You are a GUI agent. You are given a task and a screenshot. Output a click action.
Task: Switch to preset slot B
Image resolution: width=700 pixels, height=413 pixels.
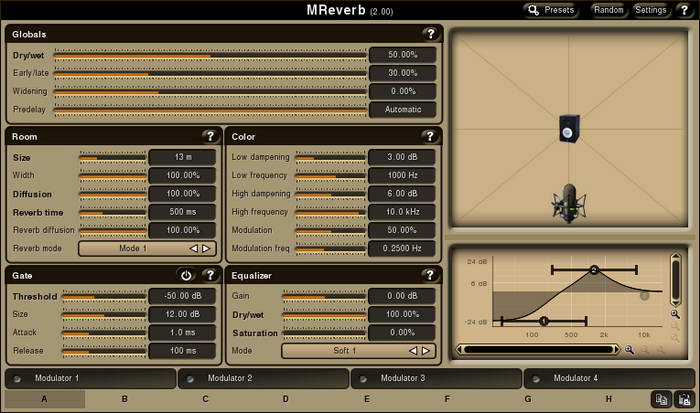tap(125, 399)
